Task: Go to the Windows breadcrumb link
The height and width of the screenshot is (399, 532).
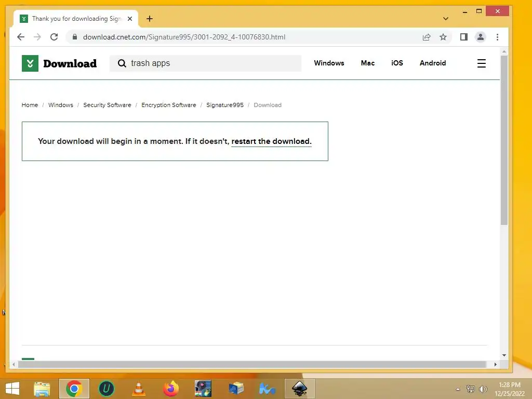Action: coord(61,105)
